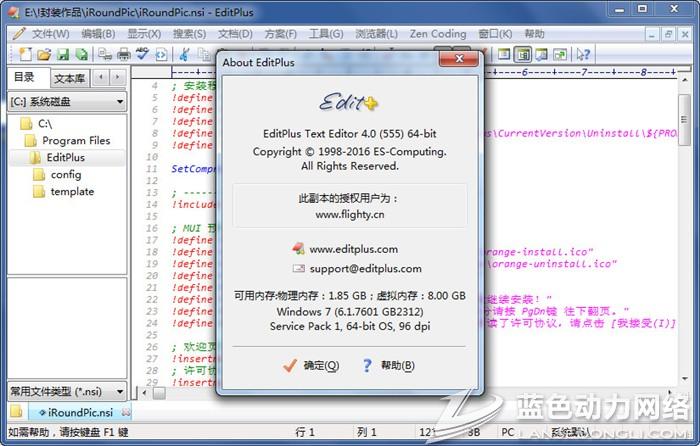Screen dimensions: 700x446
Task: Click the HTML toolbar brackets icon
Action: (x=161, y=54)
